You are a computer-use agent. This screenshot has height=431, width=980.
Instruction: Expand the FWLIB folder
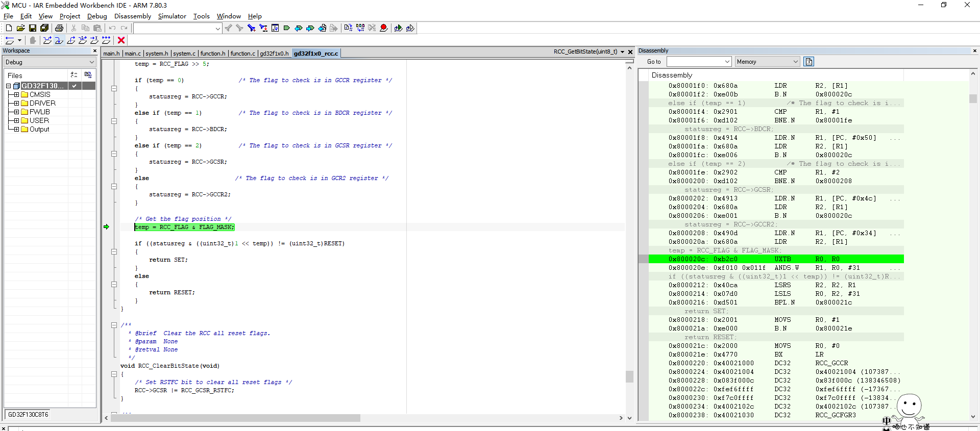[16, 112]
